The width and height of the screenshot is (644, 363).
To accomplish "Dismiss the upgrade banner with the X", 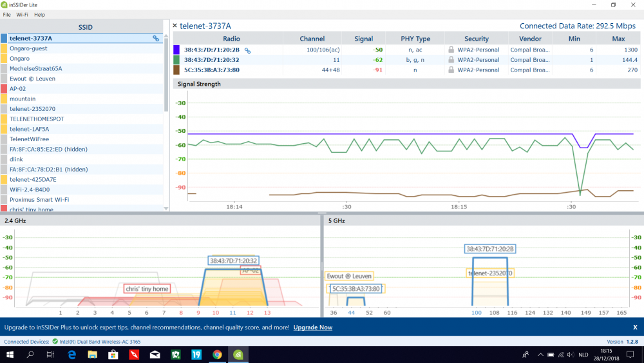I will coord(635,328).
